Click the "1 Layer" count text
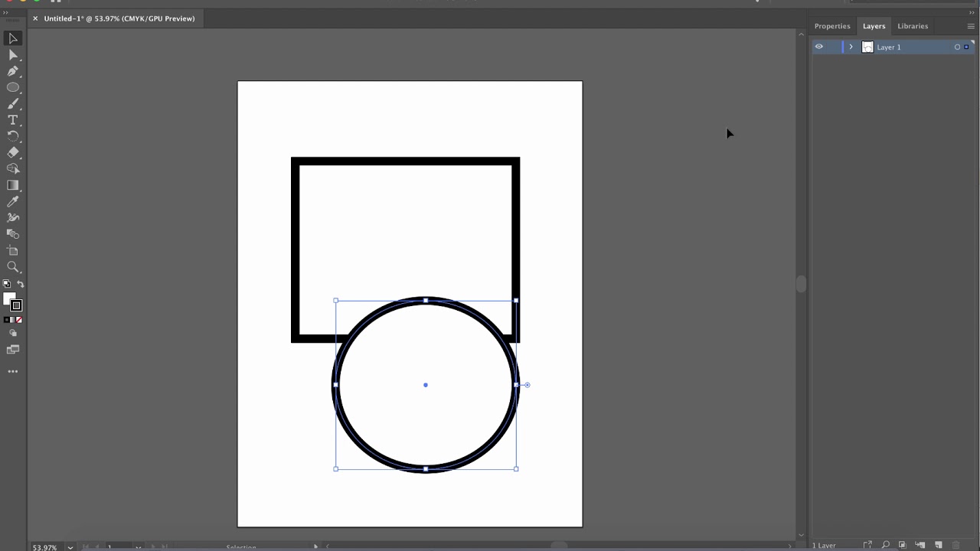This screenshot has width=980, height=551. [825, 546]
